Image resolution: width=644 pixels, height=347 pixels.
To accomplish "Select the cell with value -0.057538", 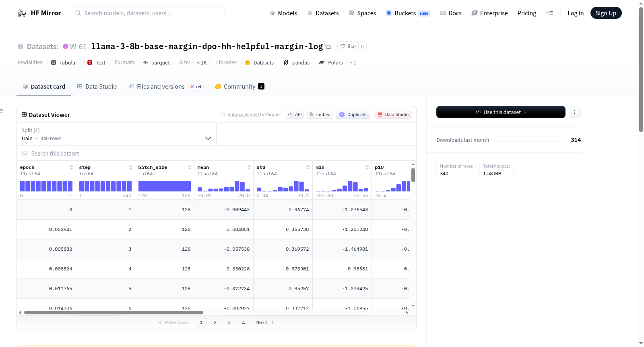I will point(224,249).
